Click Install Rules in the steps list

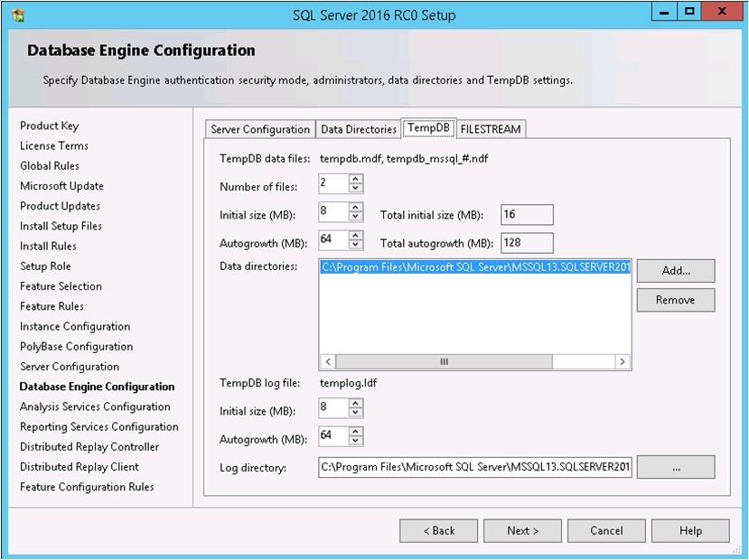pyautogui.click(x=48, y=247)
